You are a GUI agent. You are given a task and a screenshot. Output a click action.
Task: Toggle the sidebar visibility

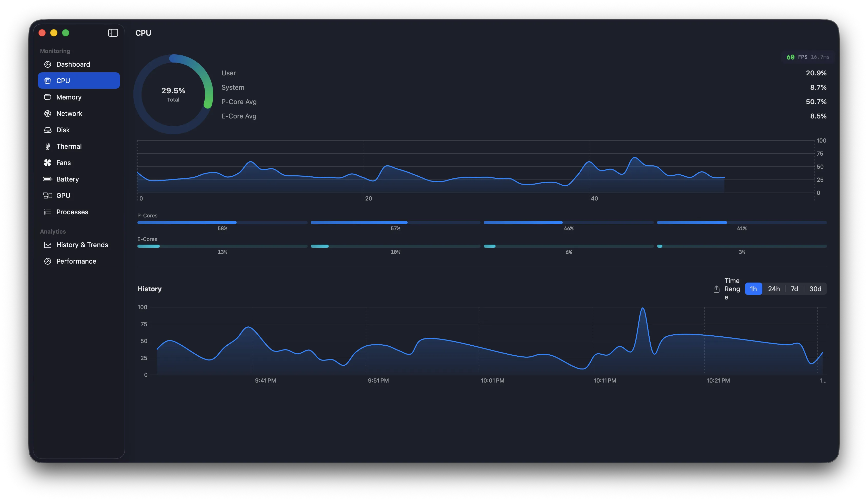tap(113, 33)
